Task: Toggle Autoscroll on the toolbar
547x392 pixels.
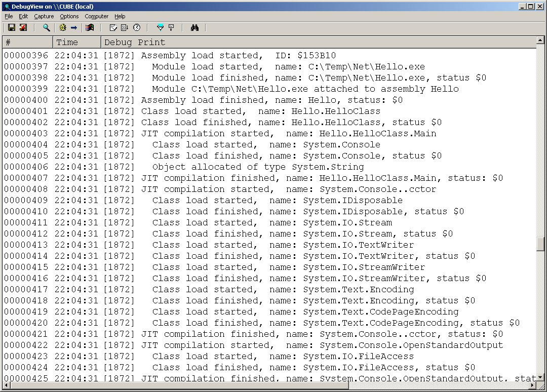Action: point(125,27)
